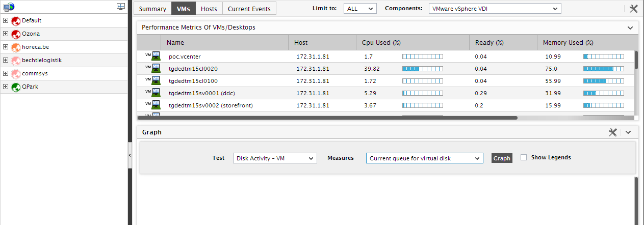Select the Ozona tree item label
Image resolution: width=644 pixels, height=225 pixels.
tap(31, 34)
